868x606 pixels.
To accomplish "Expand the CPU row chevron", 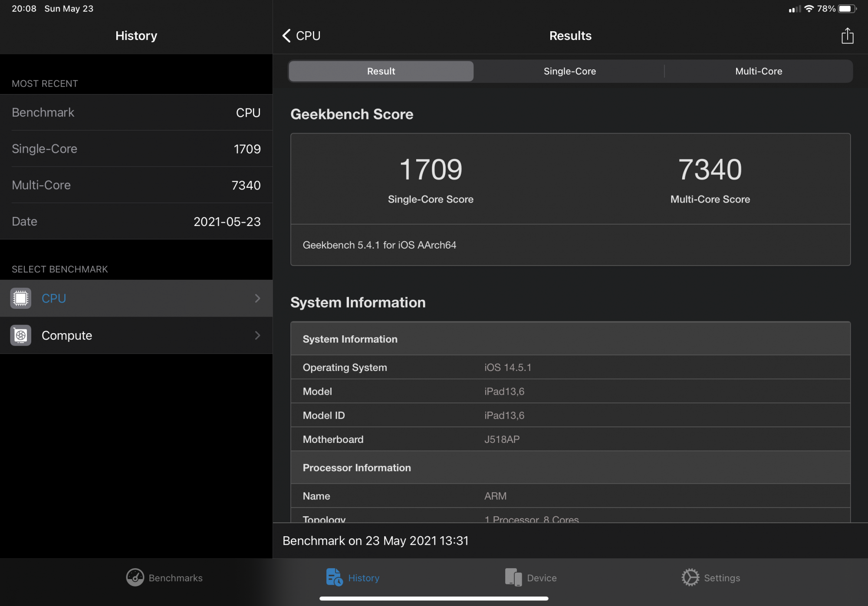I will pyautogui.click(x=257, y=298).
